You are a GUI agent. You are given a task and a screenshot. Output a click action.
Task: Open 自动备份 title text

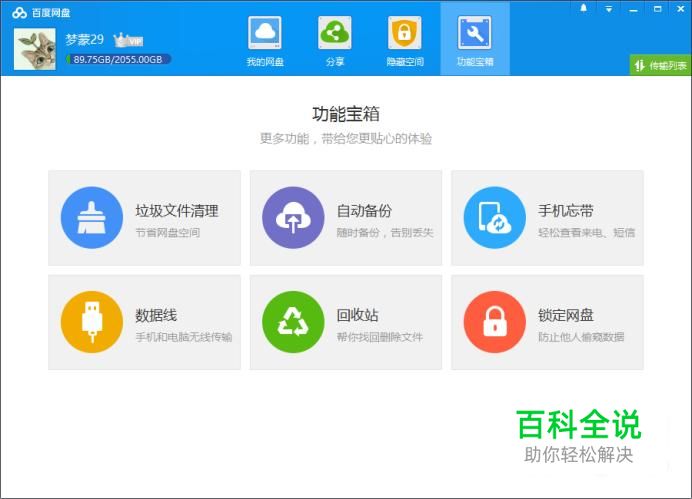(x=364, y=211)
